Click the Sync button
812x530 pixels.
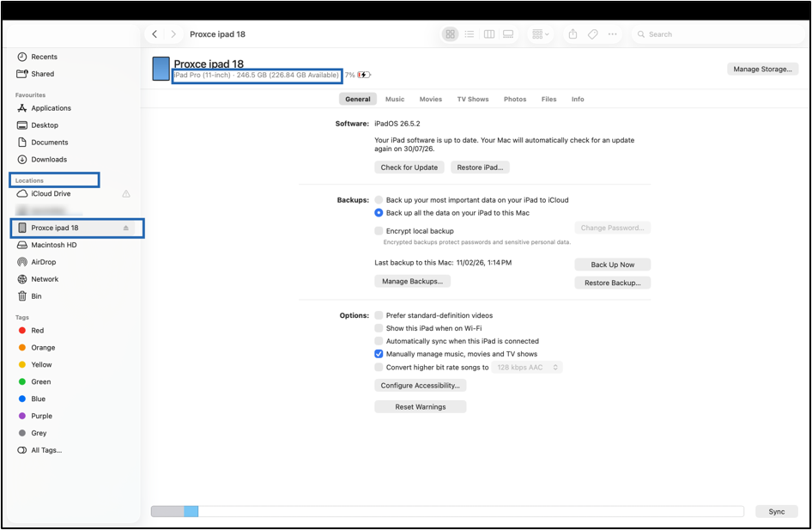pos(776,512)
